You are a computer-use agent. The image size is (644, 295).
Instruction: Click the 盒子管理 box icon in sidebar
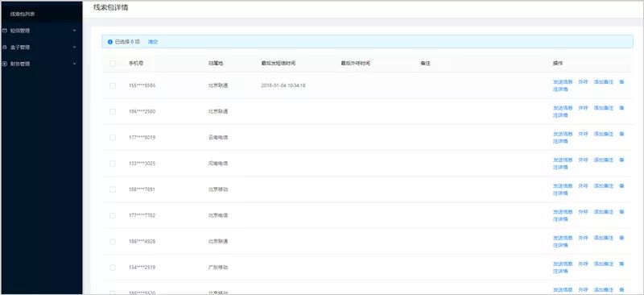4,48
